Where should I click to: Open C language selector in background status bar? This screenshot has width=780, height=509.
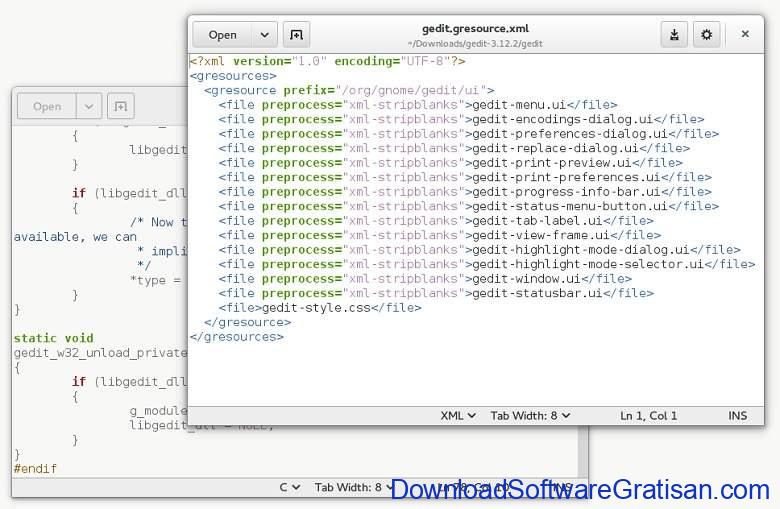tap(290, 487)
